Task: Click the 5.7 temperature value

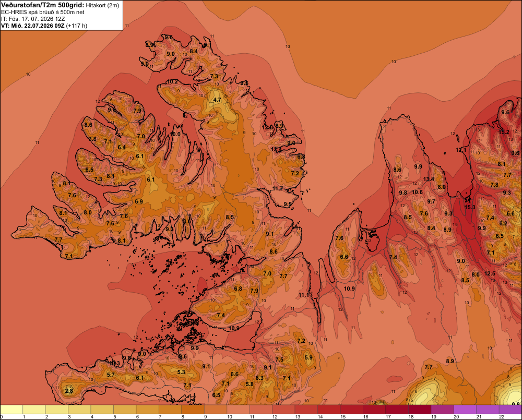Action: pyautogui.click(x=111, y=375)
